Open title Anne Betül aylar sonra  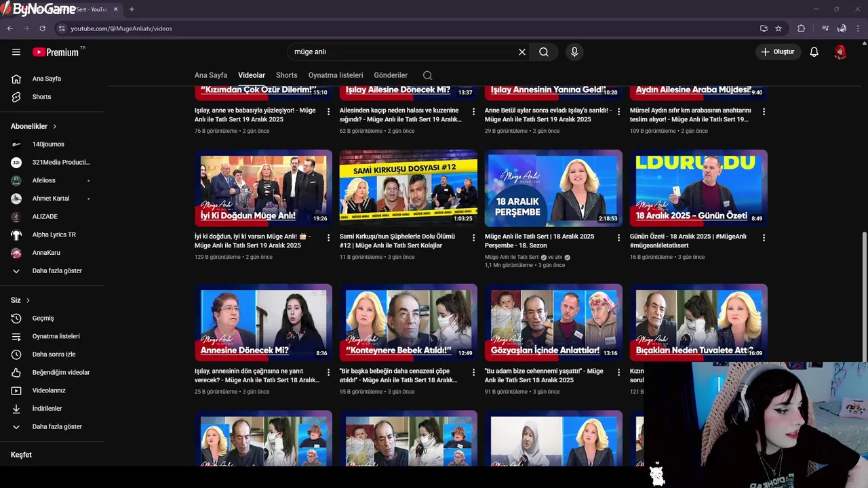[548, 115]
